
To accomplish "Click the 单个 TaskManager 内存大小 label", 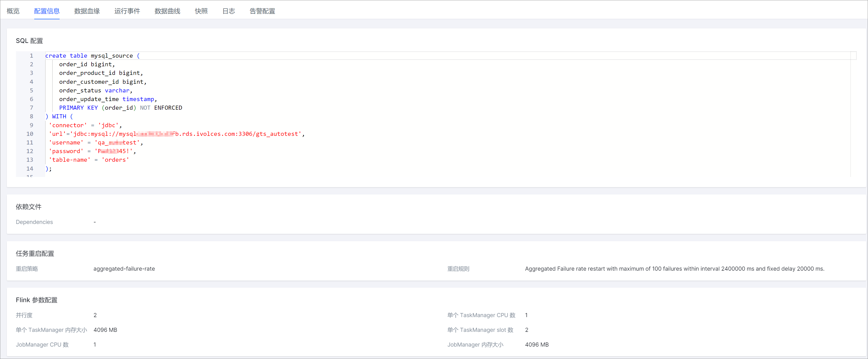I will tap(51, 330).
